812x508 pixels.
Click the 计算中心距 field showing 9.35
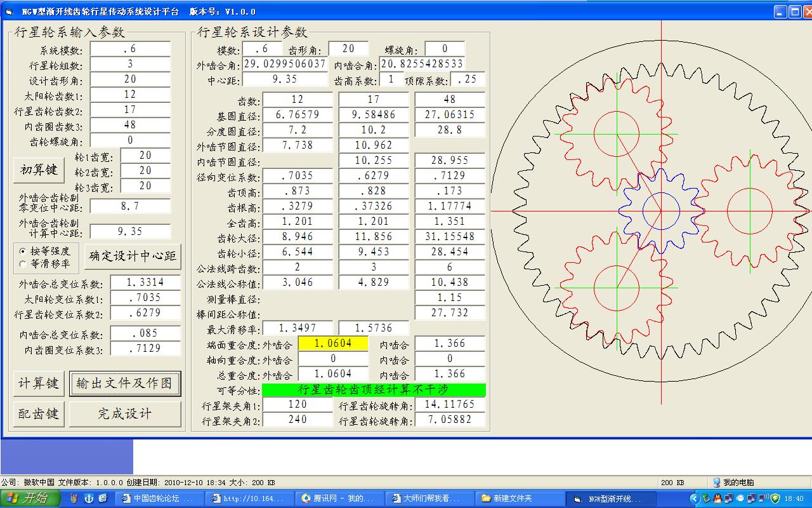pyautogui.click(x=130, y=232)
